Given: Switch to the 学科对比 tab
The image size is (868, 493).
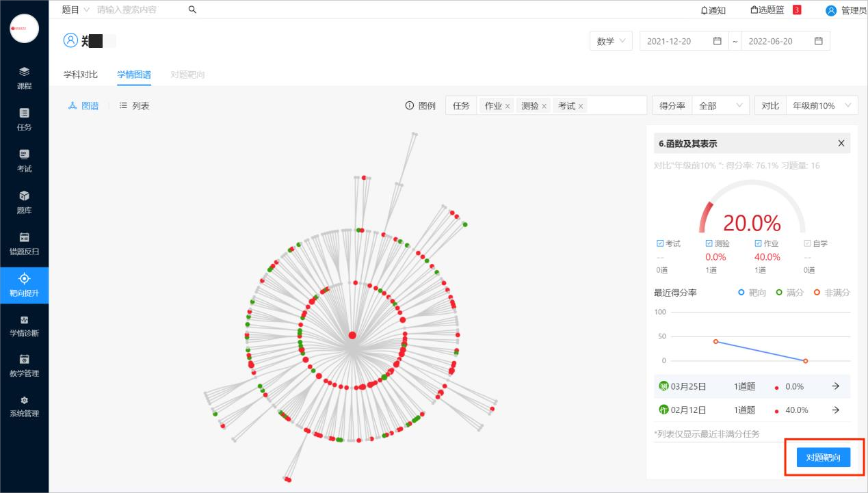Looking at the screenshot, I should [81, 75].
